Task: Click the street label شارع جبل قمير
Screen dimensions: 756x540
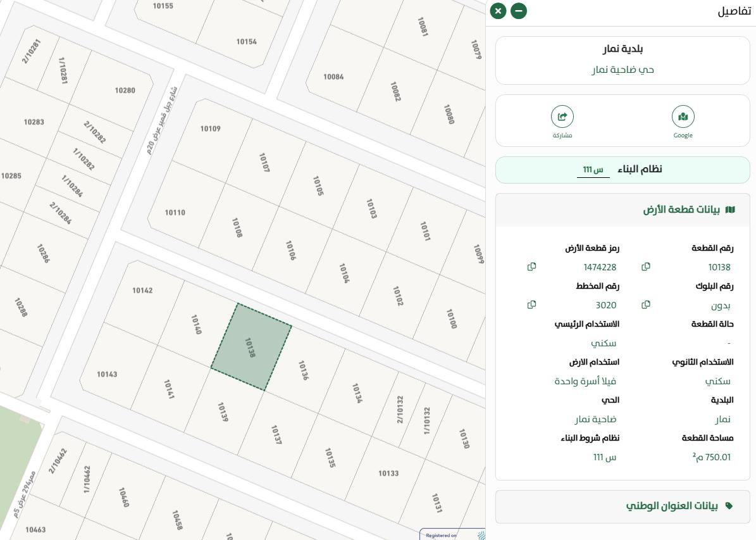Action: 162,120
